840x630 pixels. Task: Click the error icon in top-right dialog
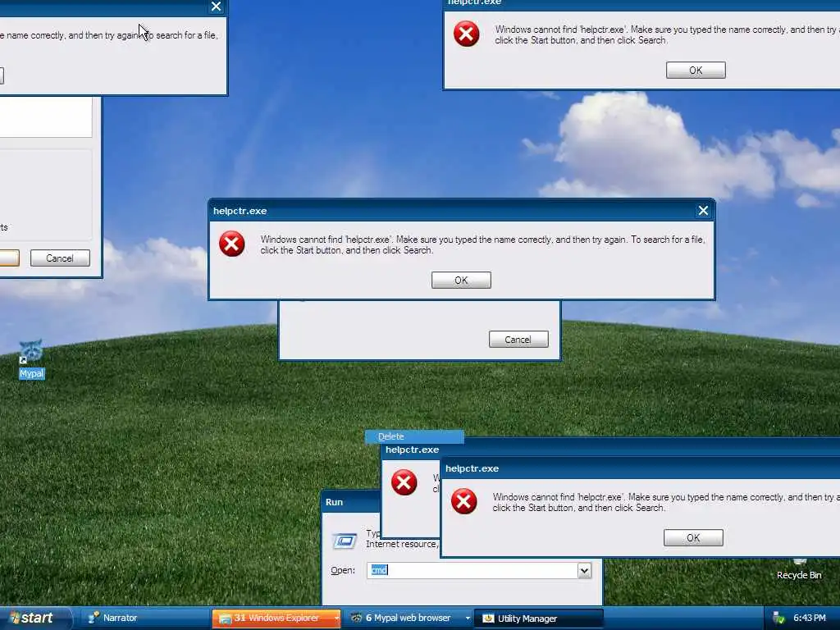(x=466, y=34)
